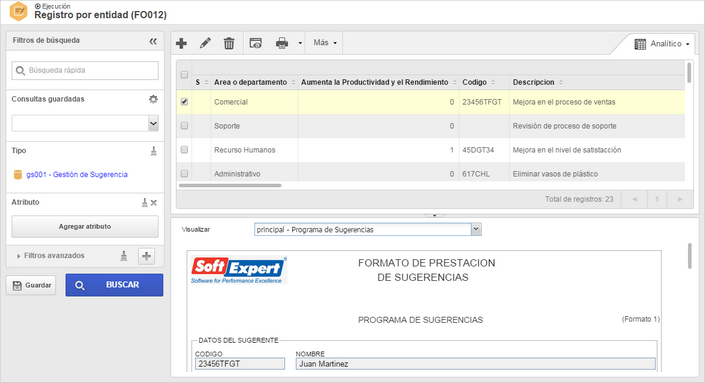Click the Registro por entidad app icon
This screenshot has height=383, width=705.
click(x=18, y=11)
